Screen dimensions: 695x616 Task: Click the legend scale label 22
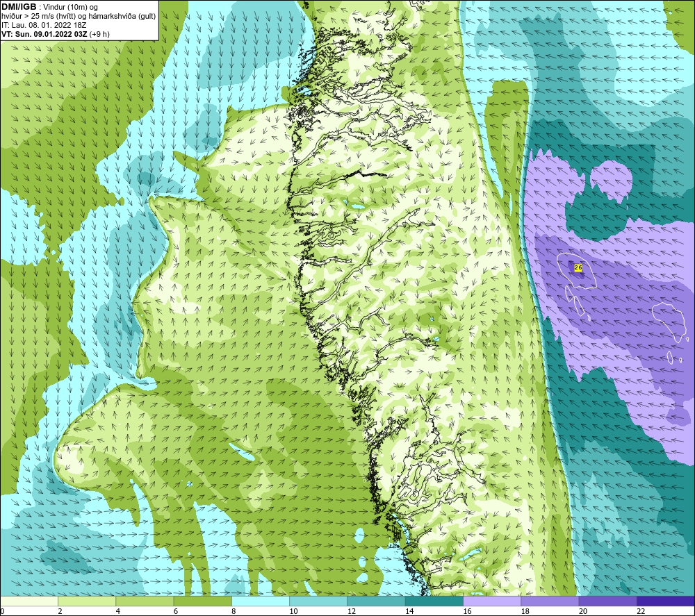pyautogui.click(x=641, y=611)
